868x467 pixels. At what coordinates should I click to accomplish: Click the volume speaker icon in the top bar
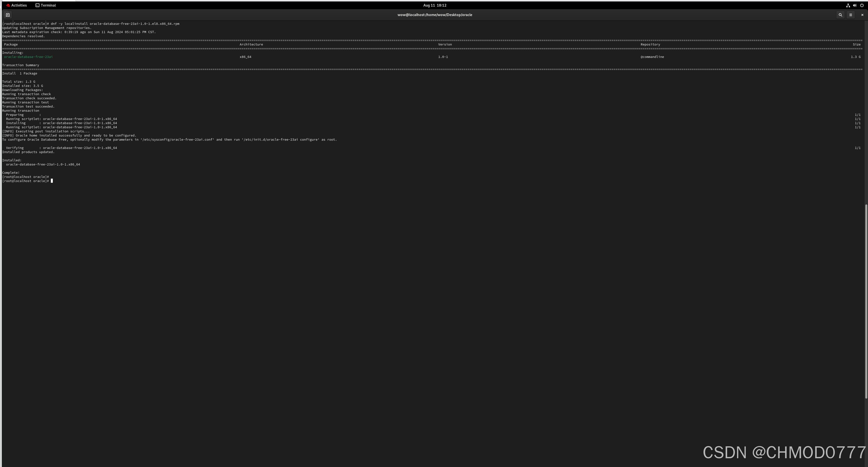(855, 5)
